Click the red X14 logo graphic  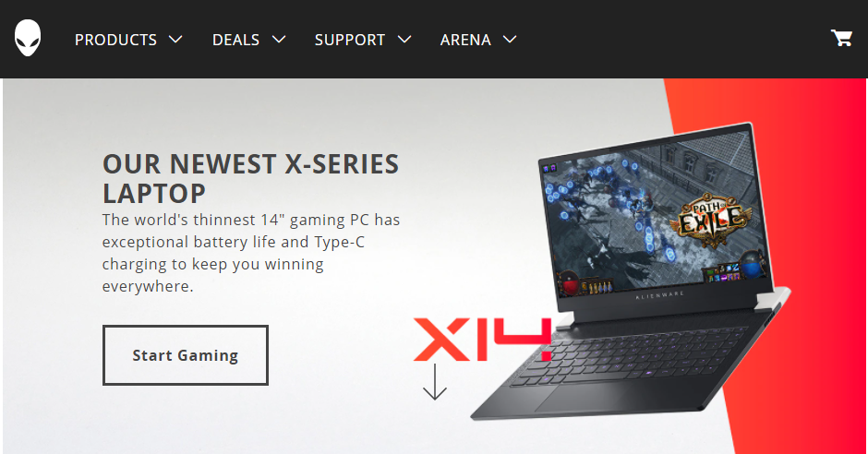point(482,340)
